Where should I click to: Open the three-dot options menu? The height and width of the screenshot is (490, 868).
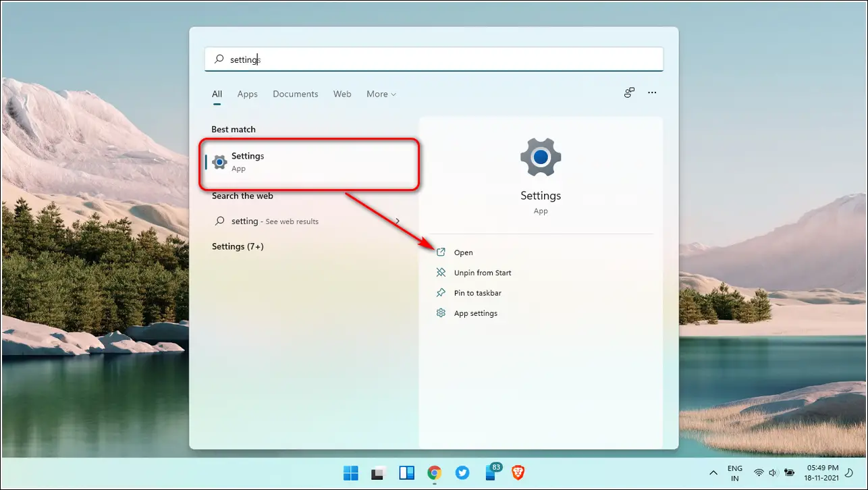[x=652, y=93]
